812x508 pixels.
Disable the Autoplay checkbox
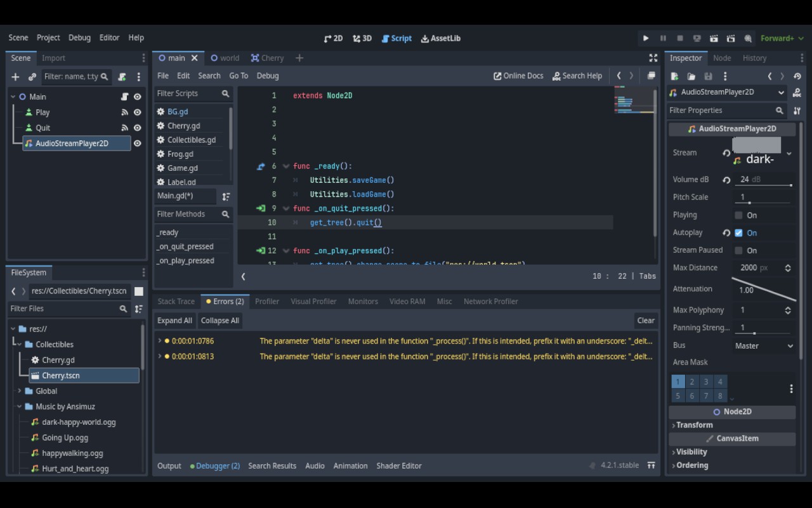coord(738,233)
